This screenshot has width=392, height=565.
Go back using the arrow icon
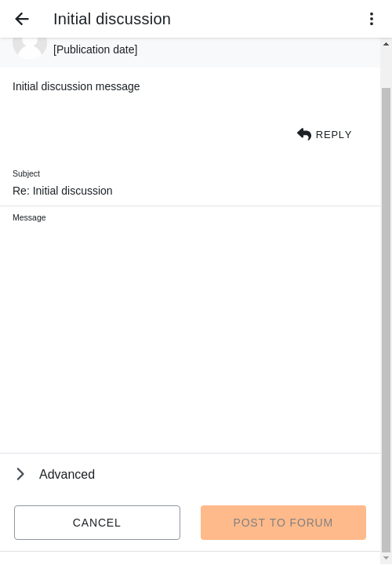pyautogui.click(x=22, y=19)
